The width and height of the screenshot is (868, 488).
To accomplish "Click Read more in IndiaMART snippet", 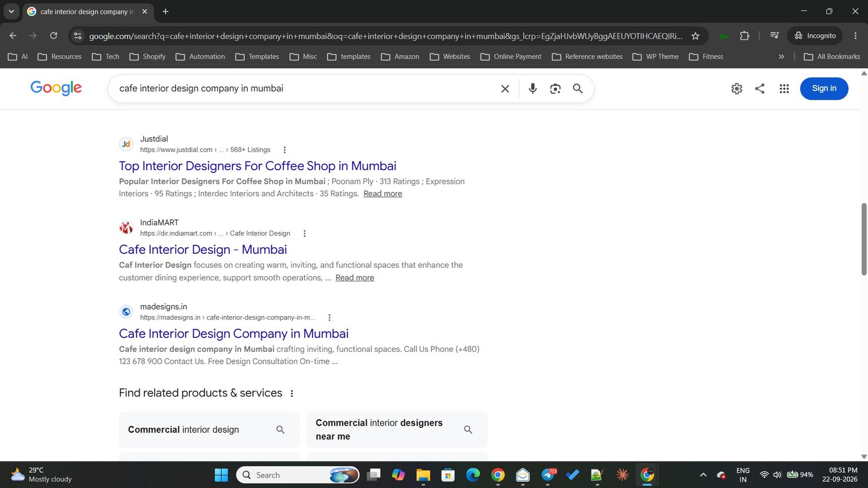I will tap(354, 278).
